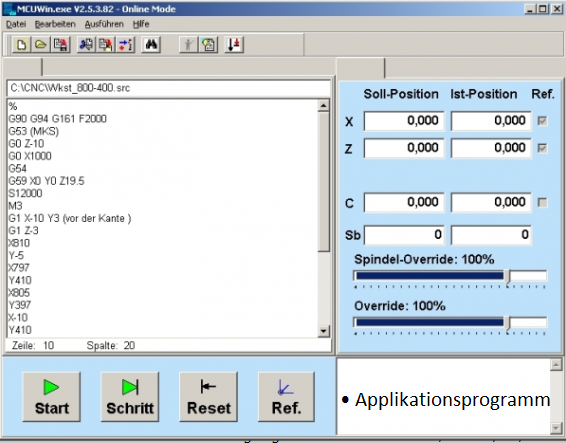The height and width of the screenshot is (443, 566).
Task: Click the 'Zeile: 10' status entry
Action: (x=33, y=346)
